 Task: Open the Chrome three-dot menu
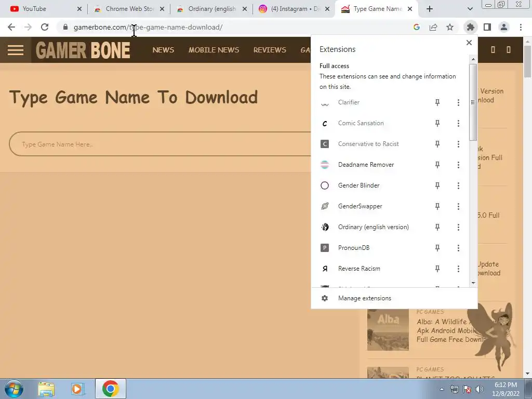tap(521, 27)
